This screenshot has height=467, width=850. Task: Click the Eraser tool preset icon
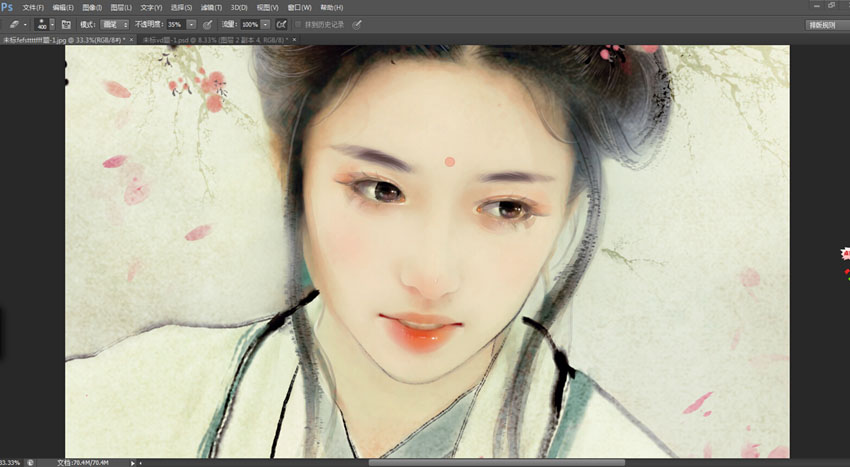point(14,23)
